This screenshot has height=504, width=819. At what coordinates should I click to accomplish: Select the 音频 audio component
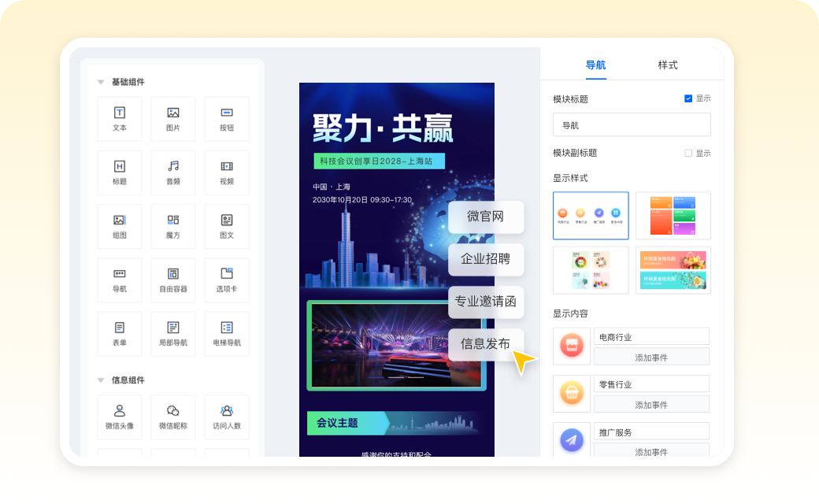[x=173, y=172]
